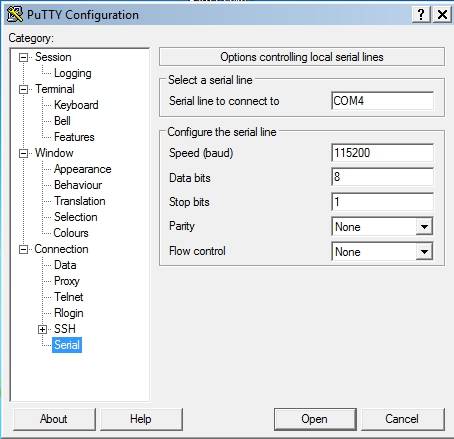Select the Session category
This screenshot has height=439, width=454.
(53, 57)
